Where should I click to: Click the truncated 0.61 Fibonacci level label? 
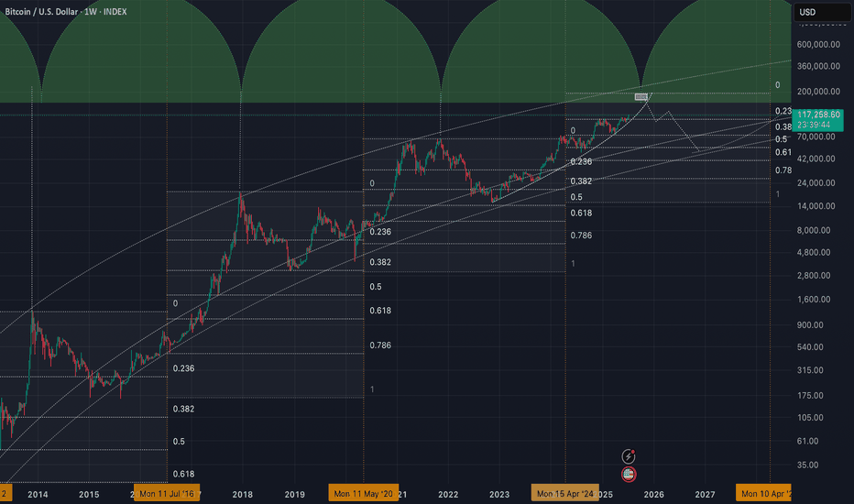pyautogui.click(x=783, y=152)
